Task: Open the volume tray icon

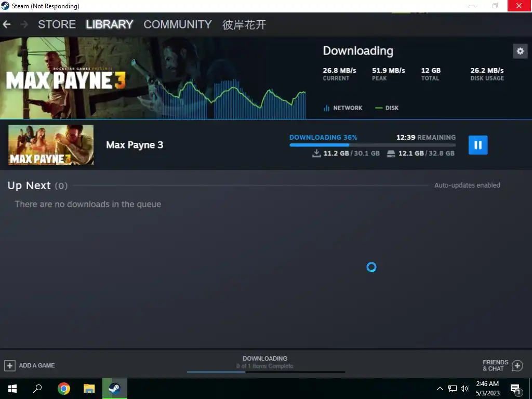Action: (464, 389)
